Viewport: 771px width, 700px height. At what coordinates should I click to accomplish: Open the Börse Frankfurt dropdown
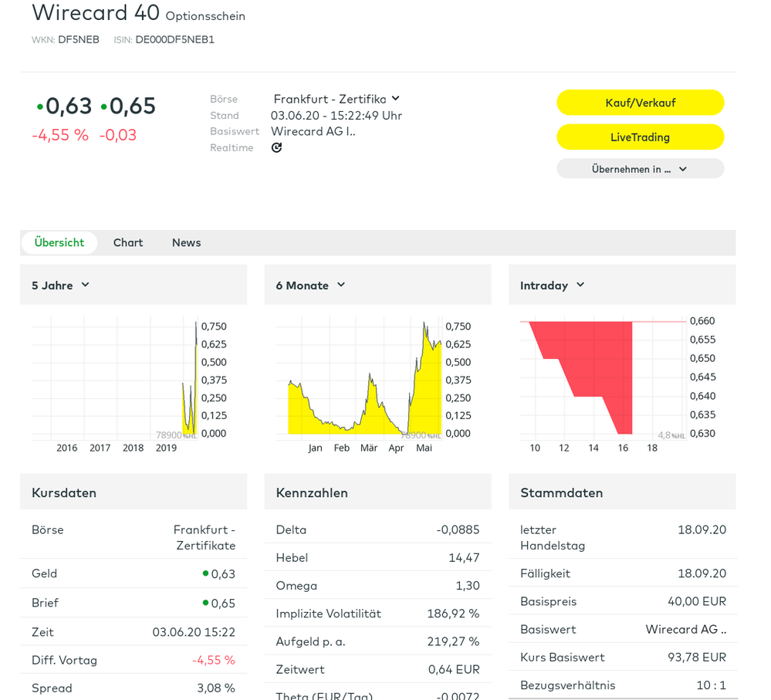(x=336, y=99)
